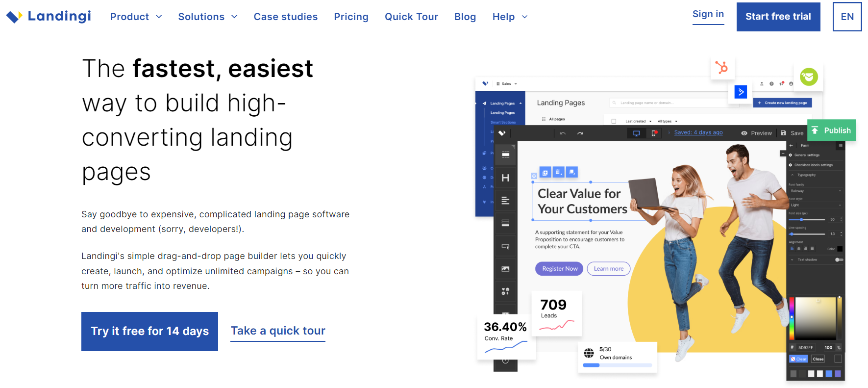Viewport: 868px width, 388px height.
Task: Click the green mail integration icon
Action: pyautogui.click(x=809, y=77)
